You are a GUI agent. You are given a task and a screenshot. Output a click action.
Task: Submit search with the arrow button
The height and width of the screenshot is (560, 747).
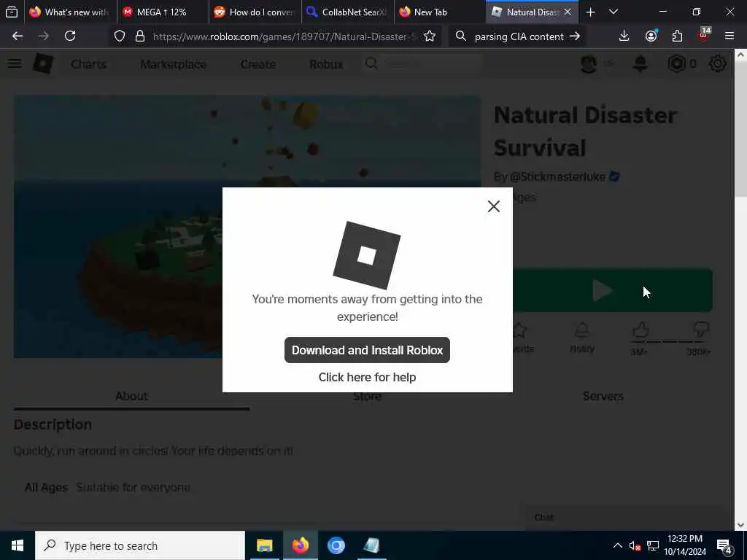tap(575, 36)
